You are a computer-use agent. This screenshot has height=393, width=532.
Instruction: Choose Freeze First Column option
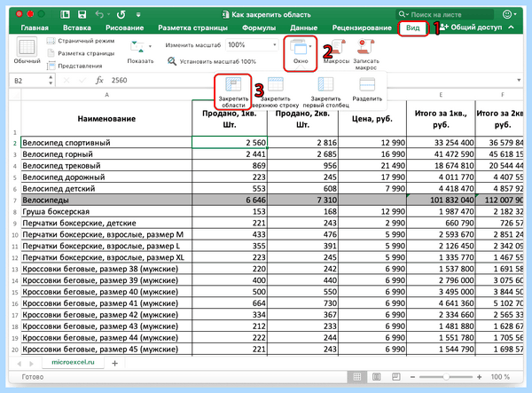(325, 92)
